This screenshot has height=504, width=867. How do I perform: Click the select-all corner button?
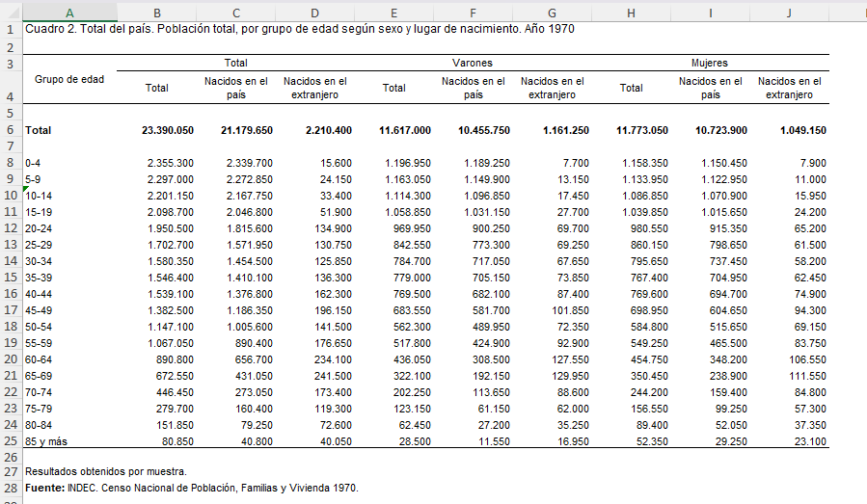[x=10, y=12]
